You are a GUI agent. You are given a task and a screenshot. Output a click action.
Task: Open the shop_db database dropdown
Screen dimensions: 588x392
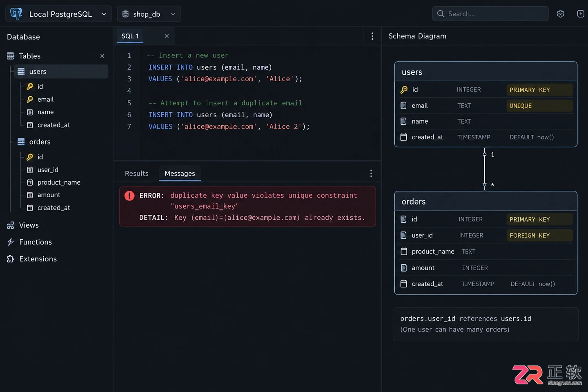149,14
